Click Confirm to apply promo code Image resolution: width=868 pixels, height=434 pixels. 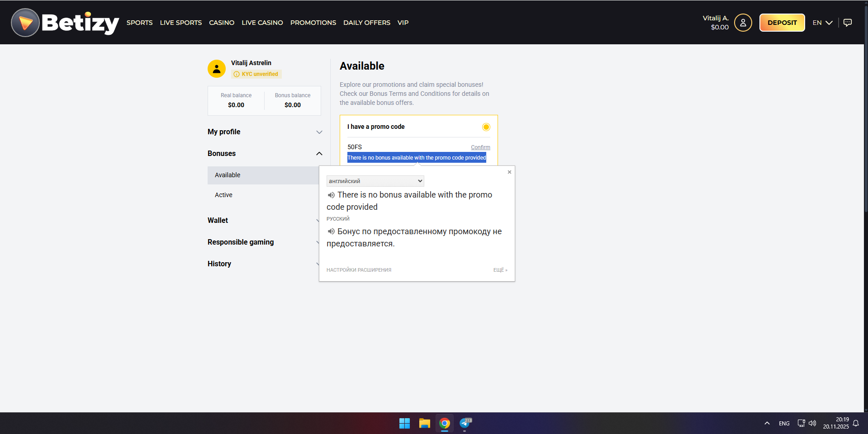point(480,147)
